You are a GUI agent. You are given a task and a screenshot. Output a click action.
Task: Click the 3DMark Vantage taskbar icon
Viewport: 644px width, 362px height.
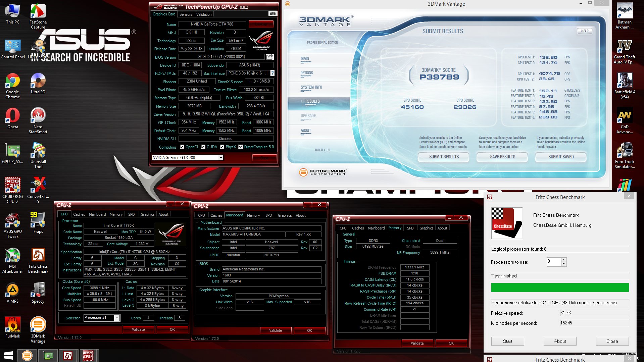(27, 356)
